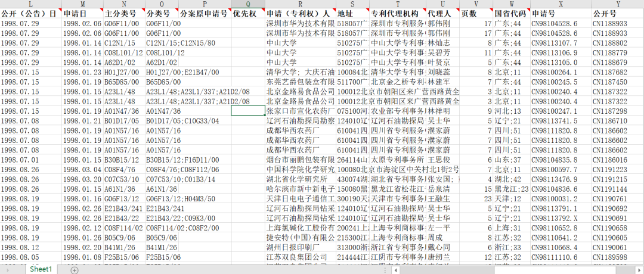Select agent cell 王融生

tap(442, 198)
